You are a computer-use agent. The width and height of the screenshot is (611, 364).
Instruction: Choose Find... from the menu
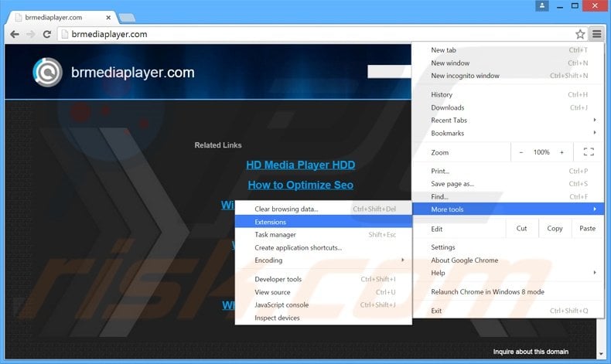coord(508,196)
